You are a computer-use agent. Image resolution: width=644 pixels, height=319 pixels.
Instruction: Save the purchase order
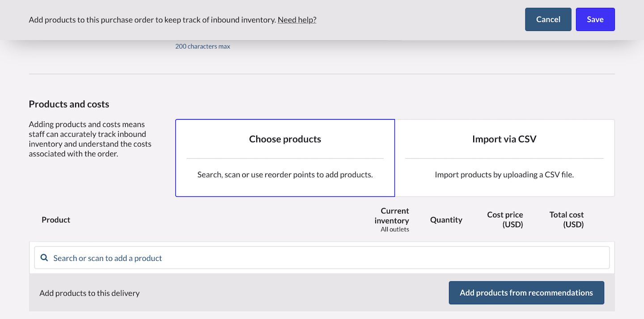(595, 19)
